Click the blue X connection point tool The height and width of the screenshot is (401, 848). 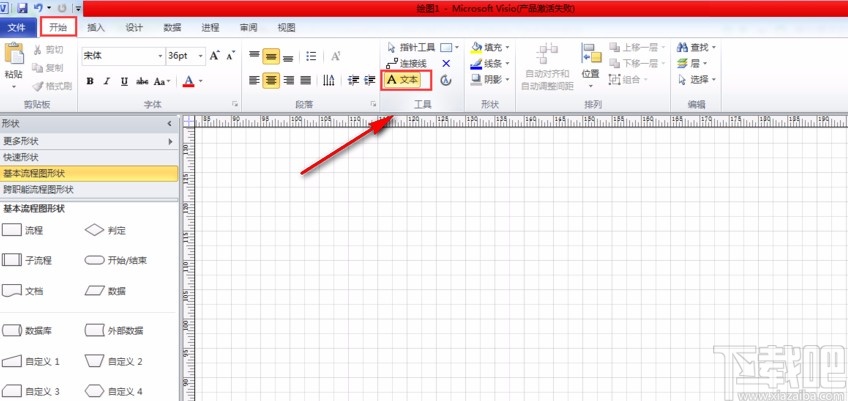click(446, 64)
